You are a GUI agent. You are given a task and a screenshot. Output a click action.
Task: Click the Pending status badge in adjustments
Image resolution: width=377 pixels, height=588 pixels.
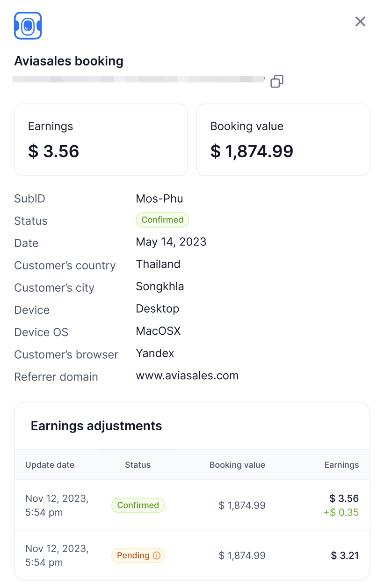point(138,555)
